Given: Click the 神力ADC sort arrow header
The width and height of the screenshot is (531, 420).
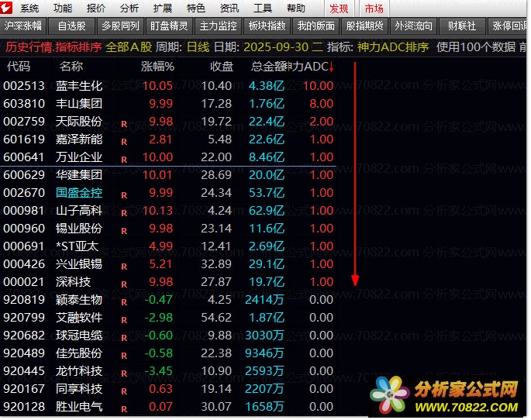Looking at the screenshot, I should pos(311,67).
